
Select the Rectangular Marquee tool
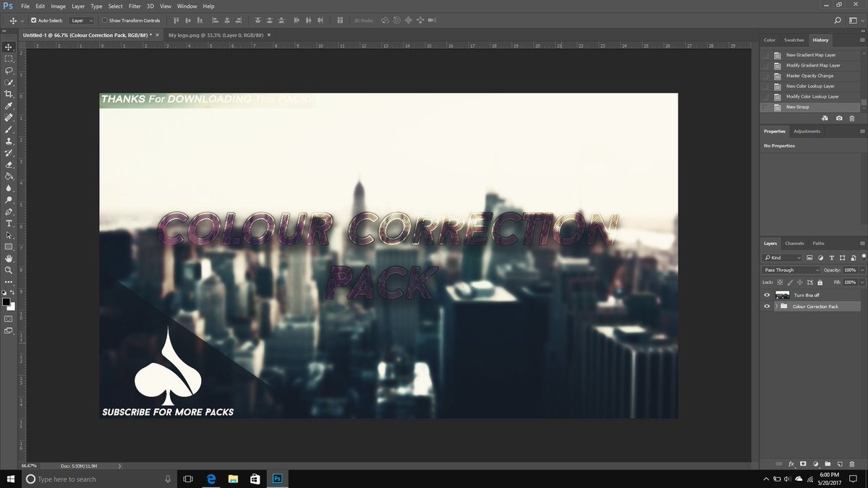[x=9, y=59]
